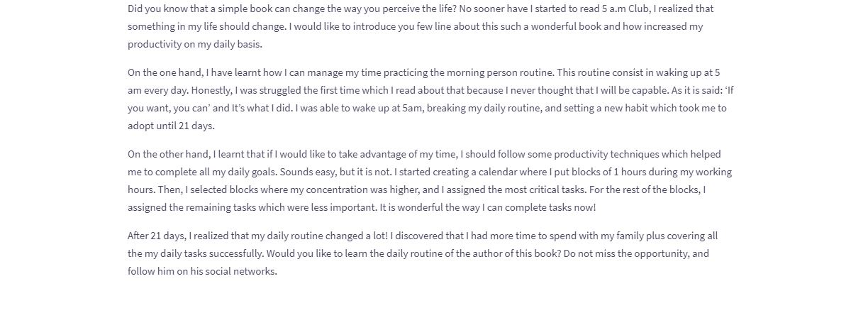Click the phrase 'adopt until 21 days'
868x313 pixels.
170,126
